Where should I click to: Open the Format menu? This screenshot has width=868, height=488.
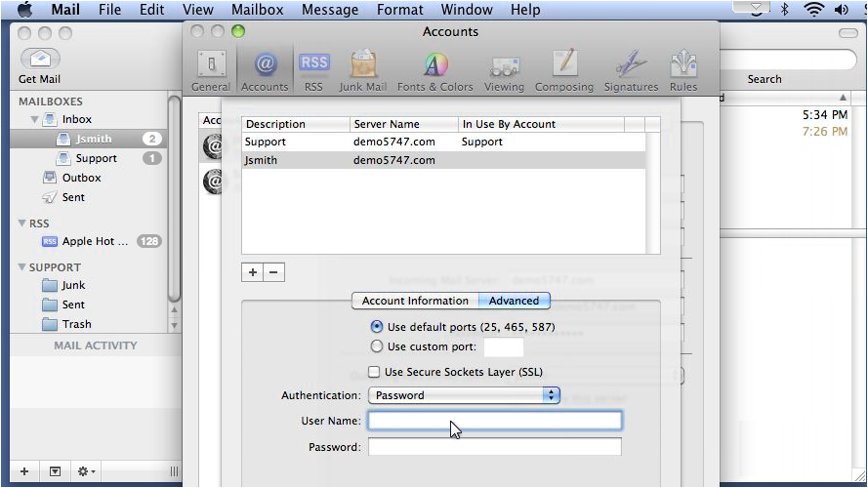[399, 10]
